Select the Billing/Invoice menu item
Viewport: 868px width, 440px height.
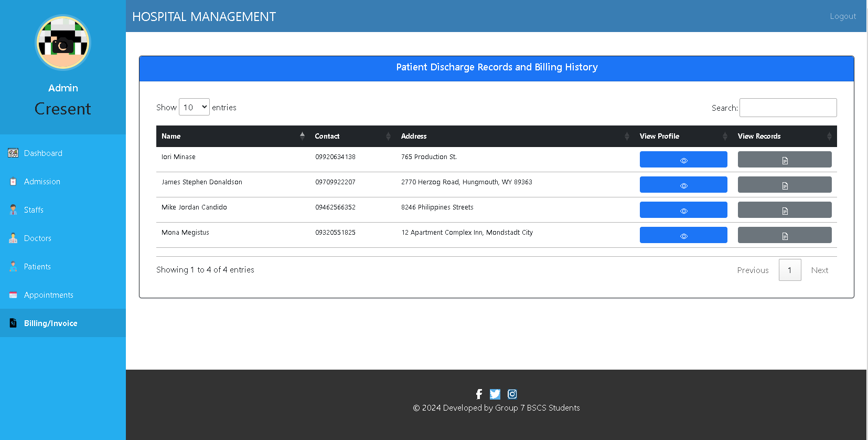63,323
